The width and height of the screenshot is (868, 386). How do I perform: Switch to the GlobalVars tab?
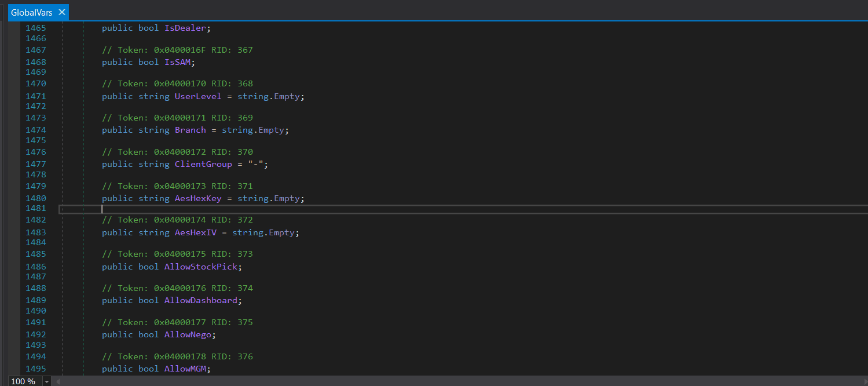(32, 12)
